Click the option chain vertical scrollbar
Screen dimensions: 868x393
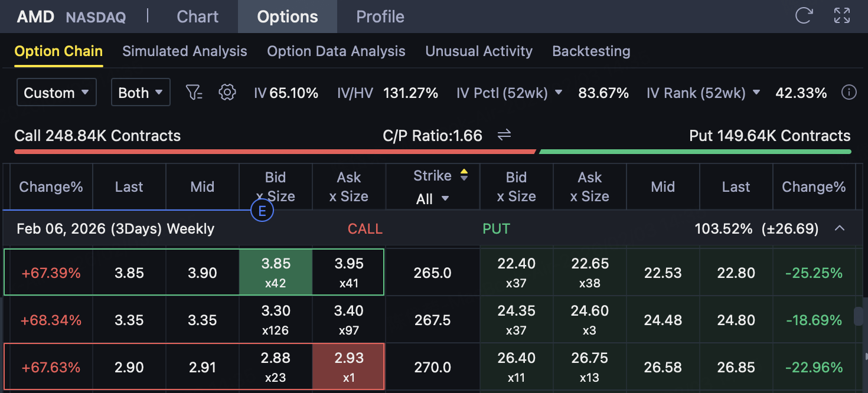(x=859, y=317)
